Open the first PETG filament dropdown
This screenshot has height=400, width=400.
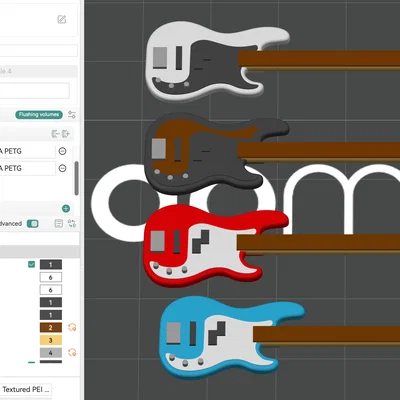(x=27, y=151)
